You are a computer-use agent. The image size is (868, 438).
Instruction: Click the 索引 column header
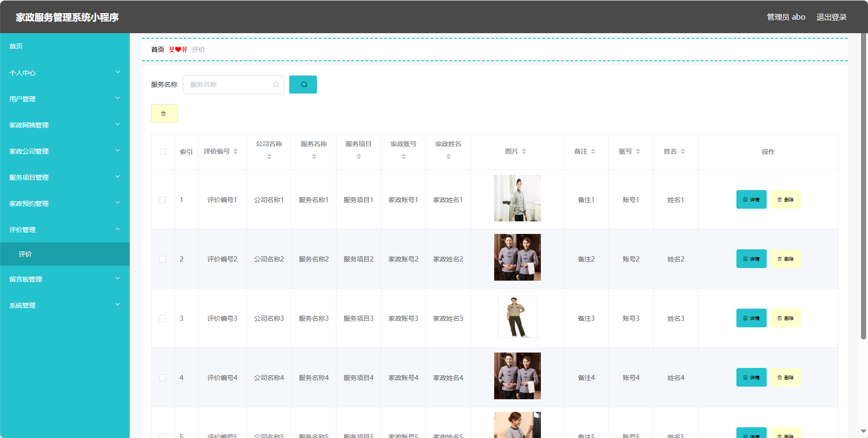point(186,152)
